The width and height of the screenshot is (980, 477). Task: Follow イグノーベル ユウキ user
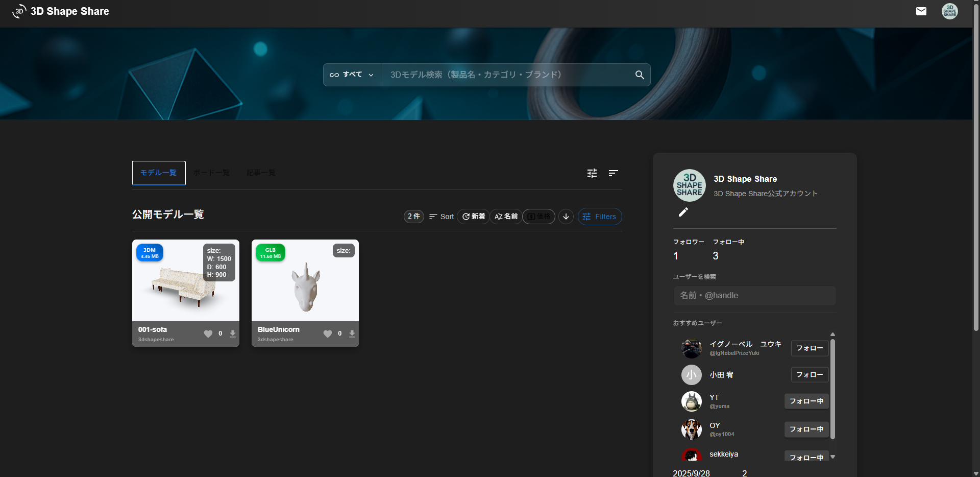(x=810, y=348)
